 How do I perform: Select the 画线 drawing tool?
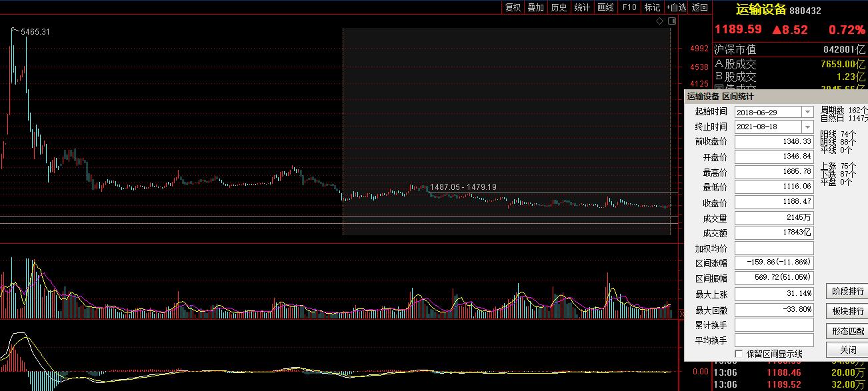pos(605,7)
